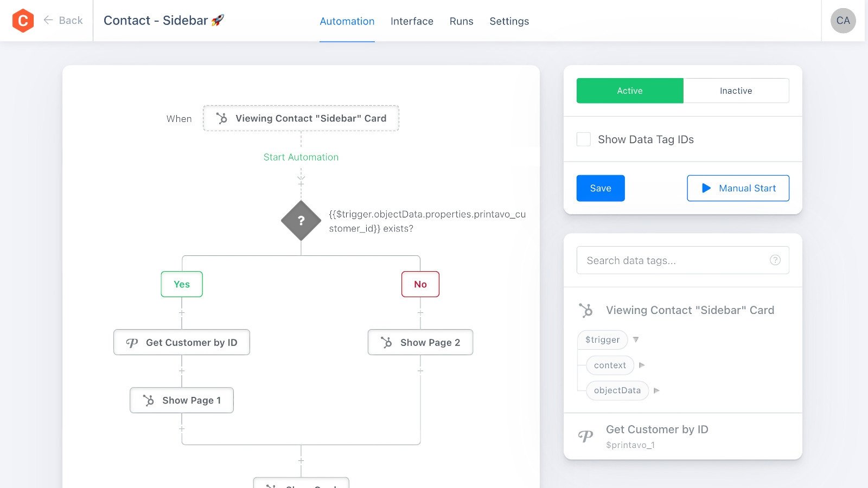Click the plus connector below Get Customer by ID
The image size is (868, 488).
tap(182, 371)
